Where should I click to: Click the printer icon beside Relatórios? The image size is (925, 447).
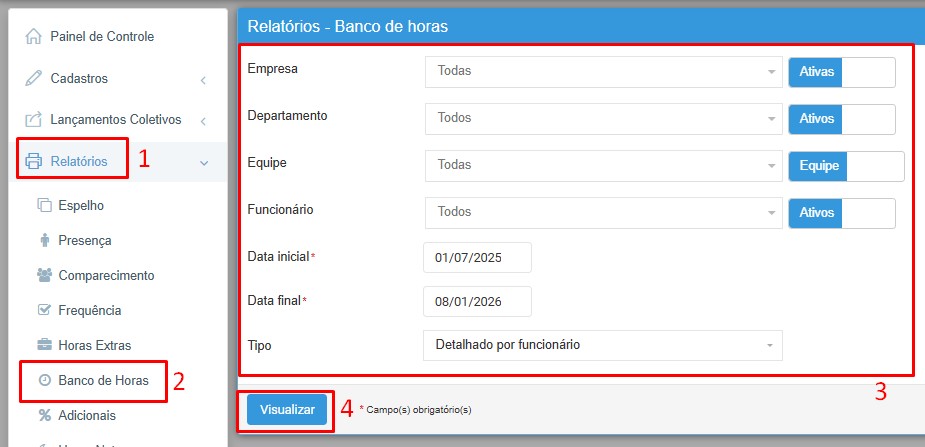coord(34,161)
